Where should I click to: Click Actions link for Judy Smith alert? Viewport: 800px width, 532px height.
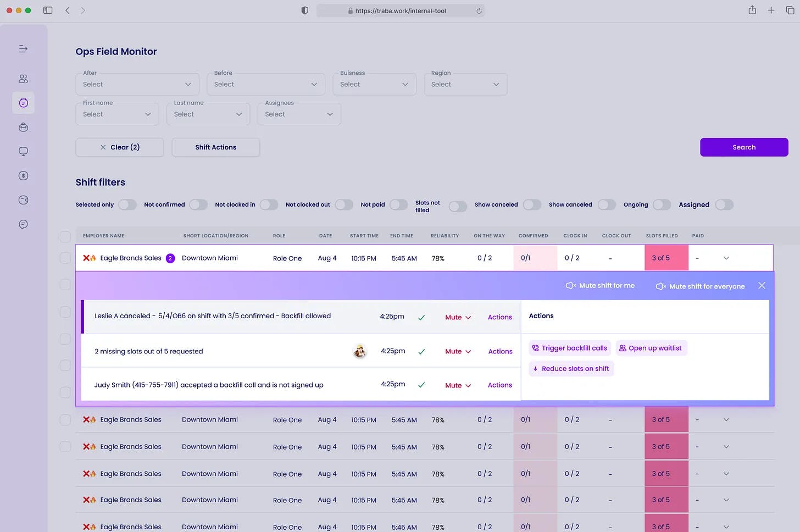(499, 385)
